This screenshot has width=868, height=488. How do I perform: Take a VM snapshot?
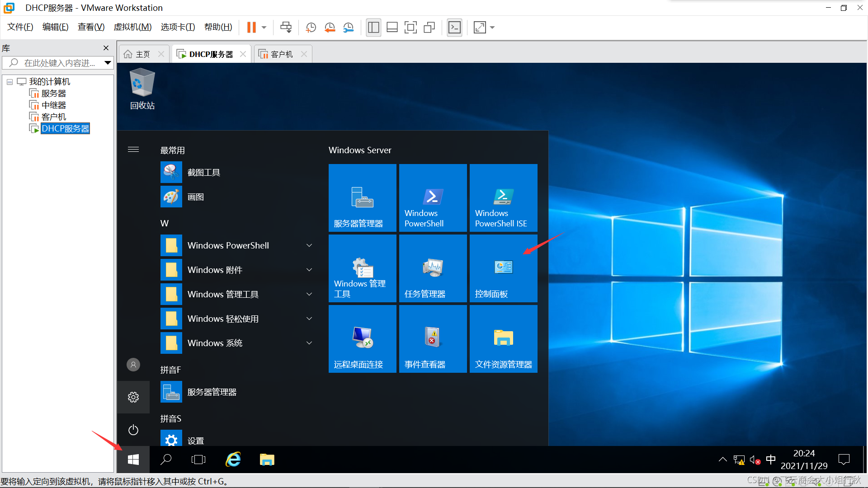(311, 28)
